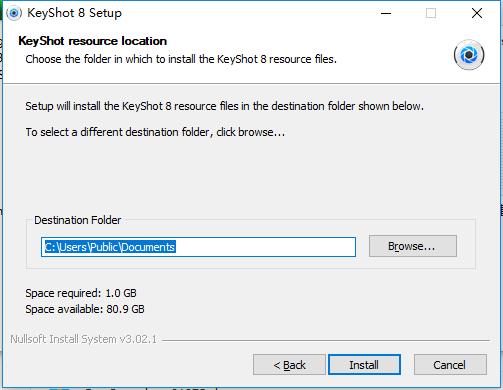Close the KeyShot 8 Setup dialog
This screenshot has height=390, width=503.
477,13
